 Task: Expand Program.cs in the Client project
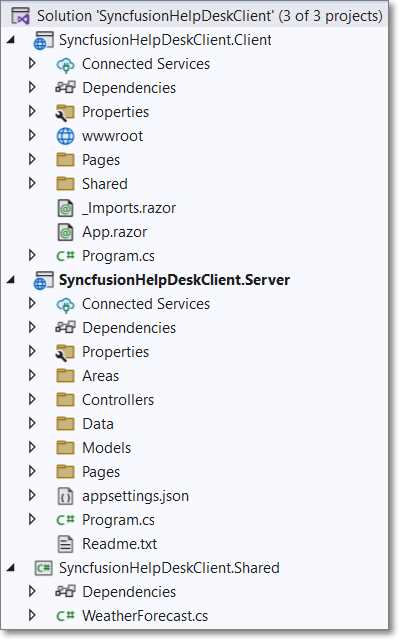(x=32, y=256)
